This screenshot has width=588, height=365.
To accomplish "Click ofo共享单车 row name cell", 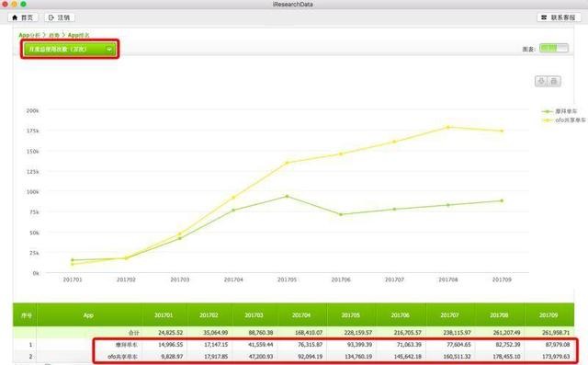I will [122, 357].
